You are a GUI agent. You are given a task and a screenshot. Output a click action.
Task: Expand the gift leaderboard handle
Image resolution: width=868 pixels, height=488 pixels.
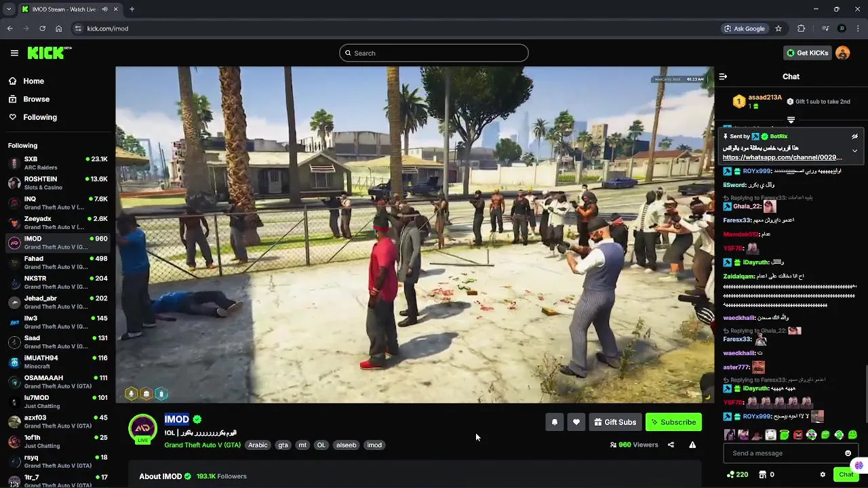coord(791,120)
